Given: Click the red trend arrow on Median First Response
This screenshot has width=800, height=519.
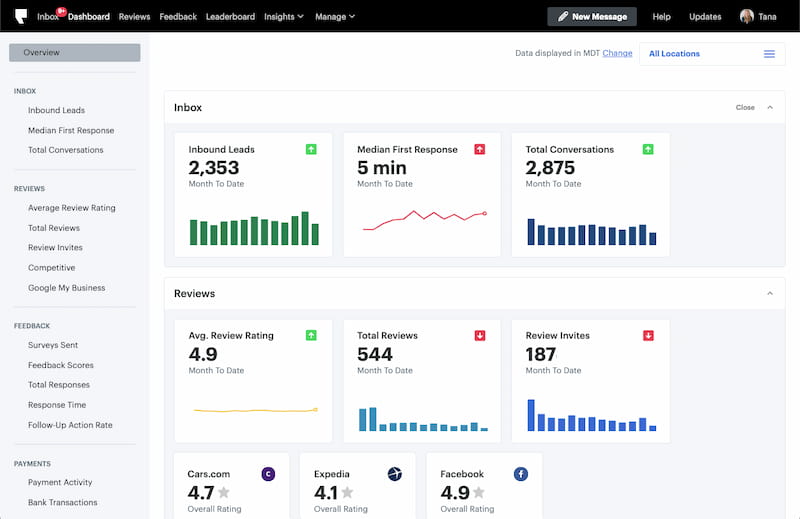Looking at the screenshot, I should [479, 149].
